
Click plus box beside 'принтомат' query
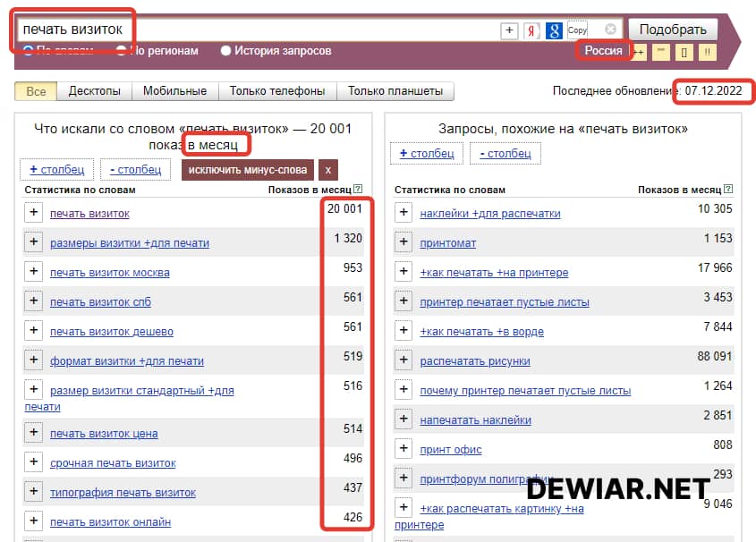click(403, 241)
